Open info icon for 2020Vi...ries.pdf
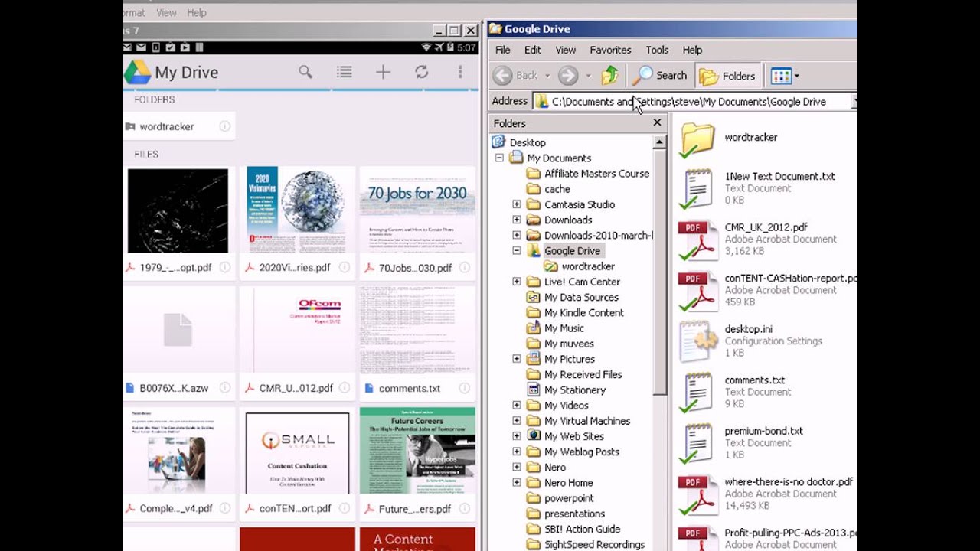Screen dimensions: 980x551 (345, 268)
